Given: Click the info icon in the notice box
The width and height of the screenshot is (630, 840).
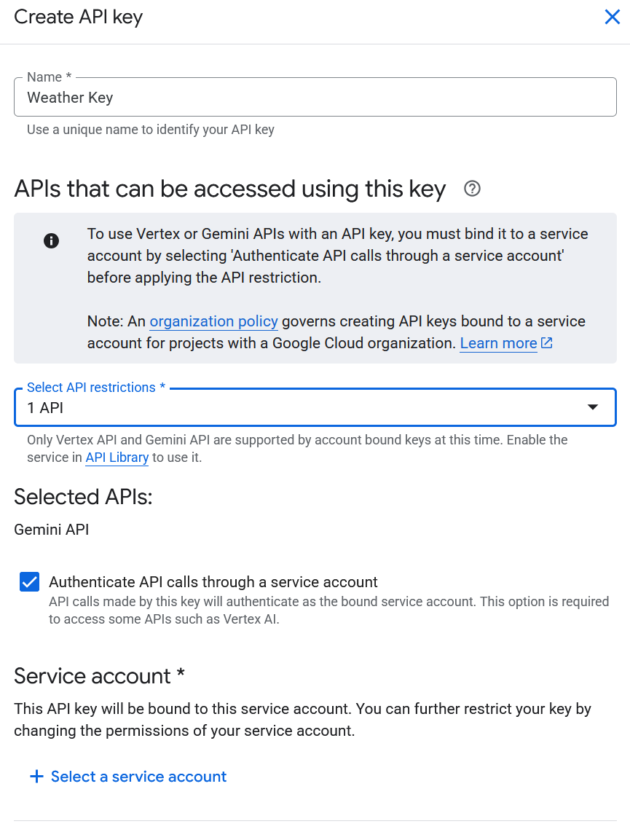Looking at the screenshot, I should point(51,240).
